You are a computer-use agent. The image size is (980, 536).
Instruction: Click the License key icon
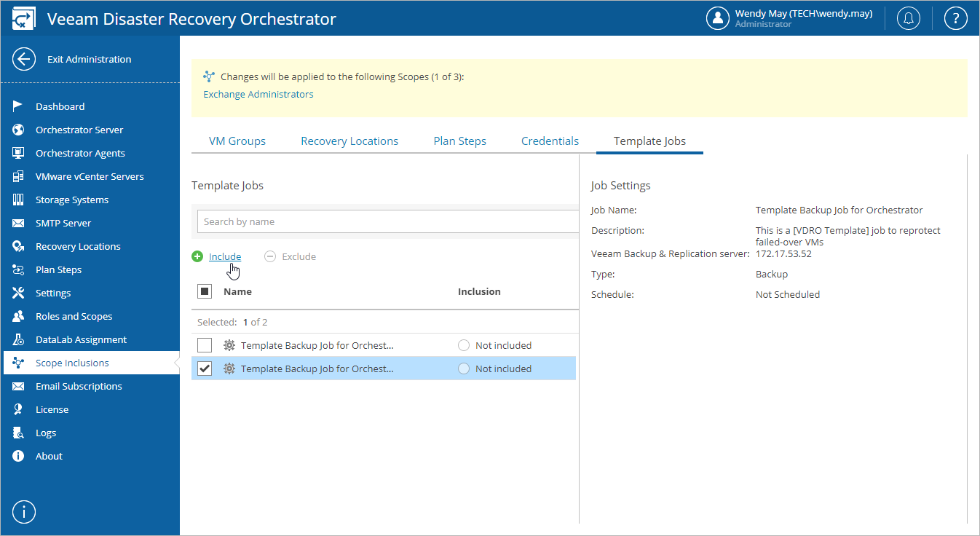[x=19, y=409]
